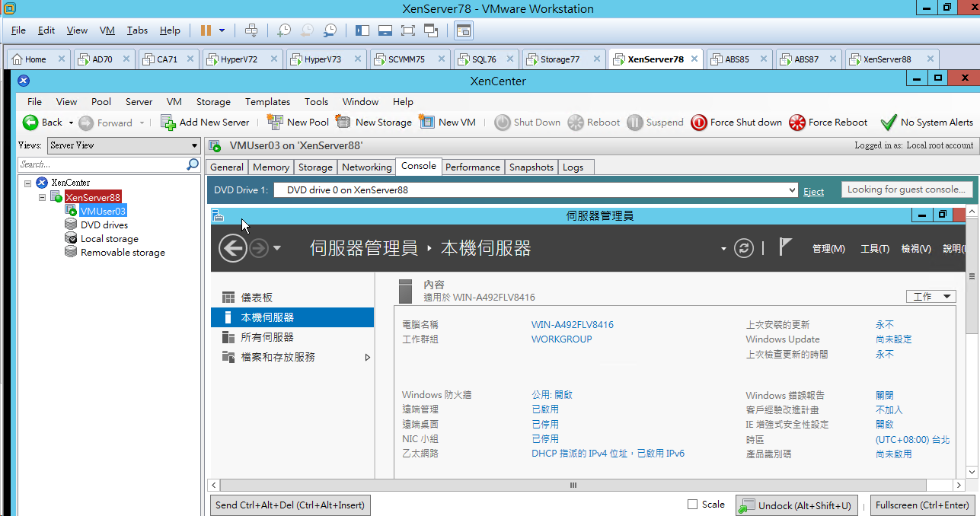Select Local storage in the tree
The width and height of the screenshot is (980, 516).
110,239
